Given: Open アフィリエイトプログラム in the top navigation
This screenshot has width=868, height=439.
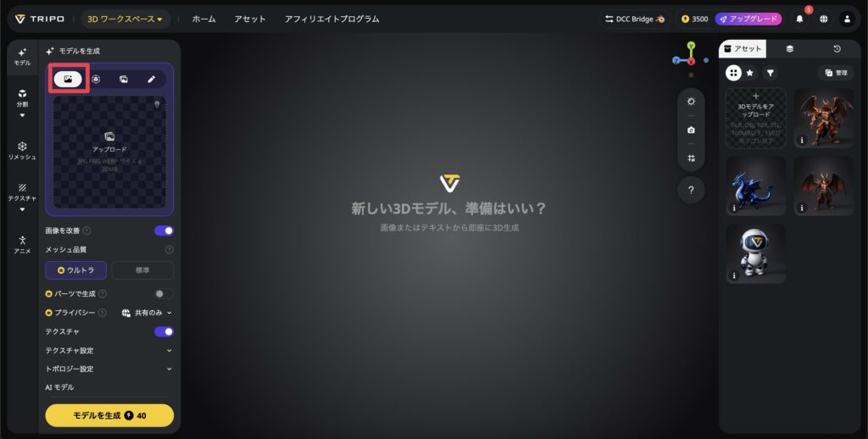Looking at the screenshot, I should (x=331, y=19).
